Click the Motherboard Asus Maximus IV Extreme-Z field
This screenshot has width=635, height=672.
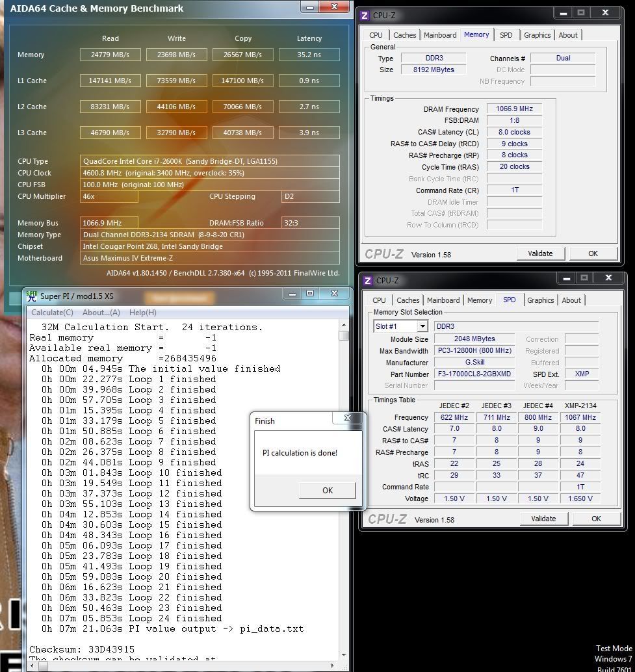point(209,258)
